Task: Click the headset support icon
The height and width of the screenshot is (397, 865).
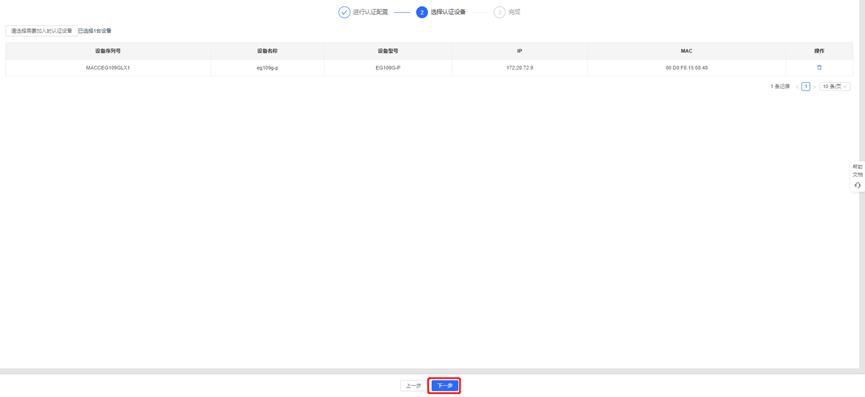Action: pos(857,185)
